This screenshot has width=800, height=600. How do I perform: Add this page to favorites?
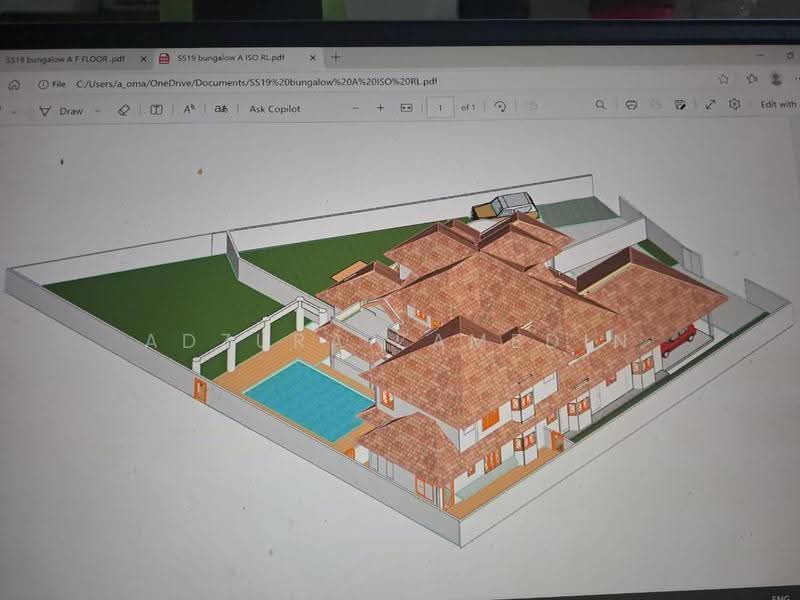coord(723,79)
